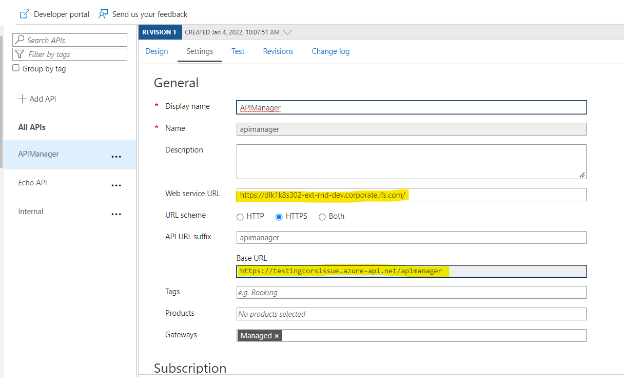Image resolution: width=624 pixels, height=378 pixels.
Task: Switch to the Change log tab
Action: click(331, 51)
